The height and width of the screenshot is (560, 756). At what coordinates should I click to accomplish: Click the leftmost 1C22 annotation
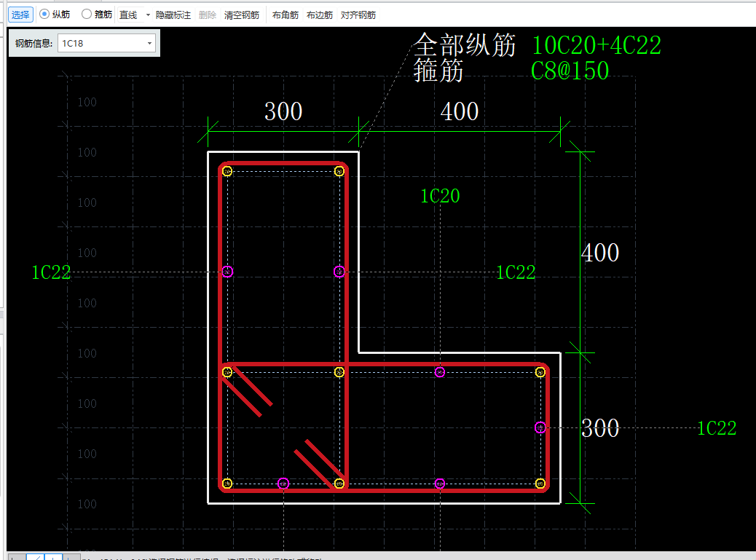point(51,272)
